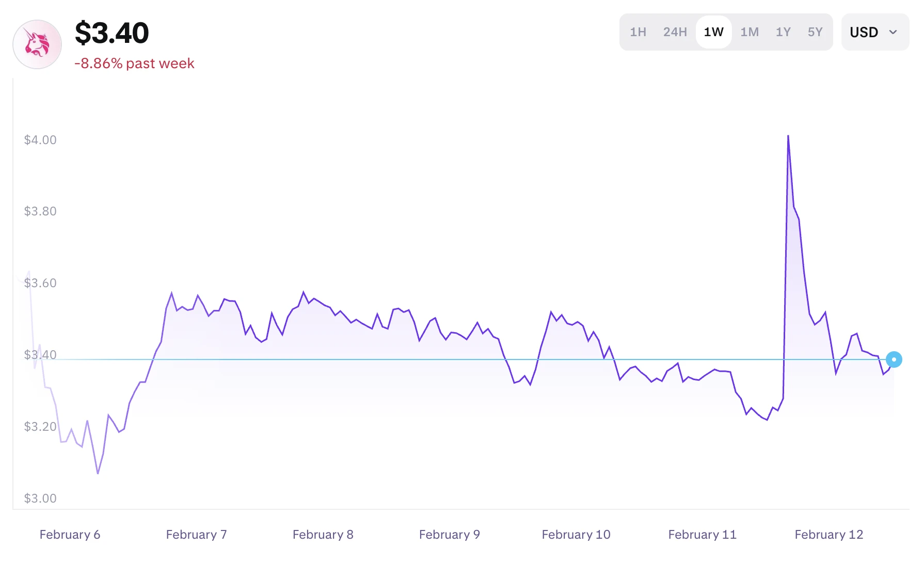
Task: Click the $4.00 y-axis label
Action: click(40, 140)
